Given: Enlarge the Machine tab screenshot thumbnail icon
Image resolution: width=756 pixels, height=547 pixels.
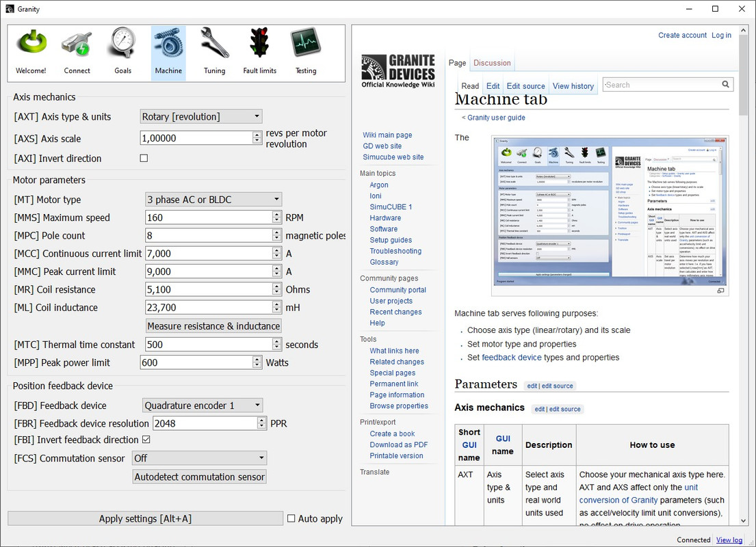Looking at the screenshot, I should [720, 291].
